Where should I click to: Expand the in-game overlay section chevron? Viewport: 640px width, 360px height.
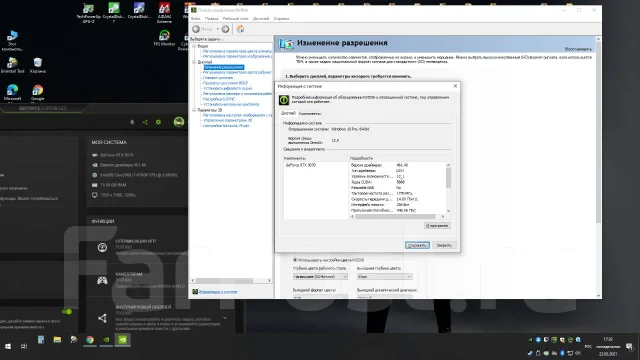click(x=225, y=318)
